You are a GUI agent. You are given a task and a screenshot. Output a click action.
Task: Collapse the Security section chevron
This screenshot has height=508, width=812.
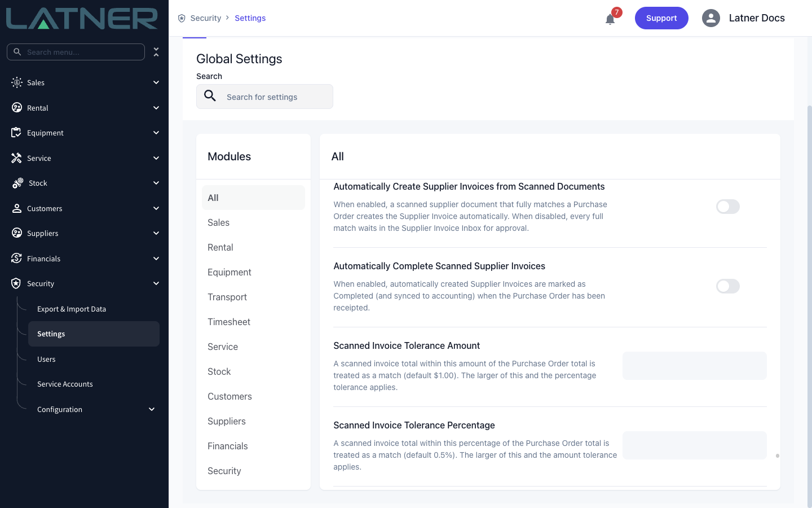(x=156, y=283)
